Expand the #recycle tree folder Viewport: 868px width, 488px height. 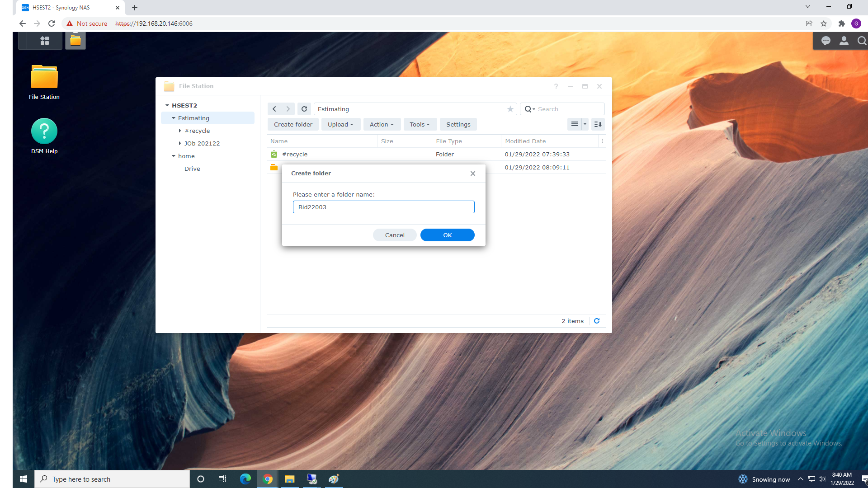pyautogui.click(x=180, y=131)
